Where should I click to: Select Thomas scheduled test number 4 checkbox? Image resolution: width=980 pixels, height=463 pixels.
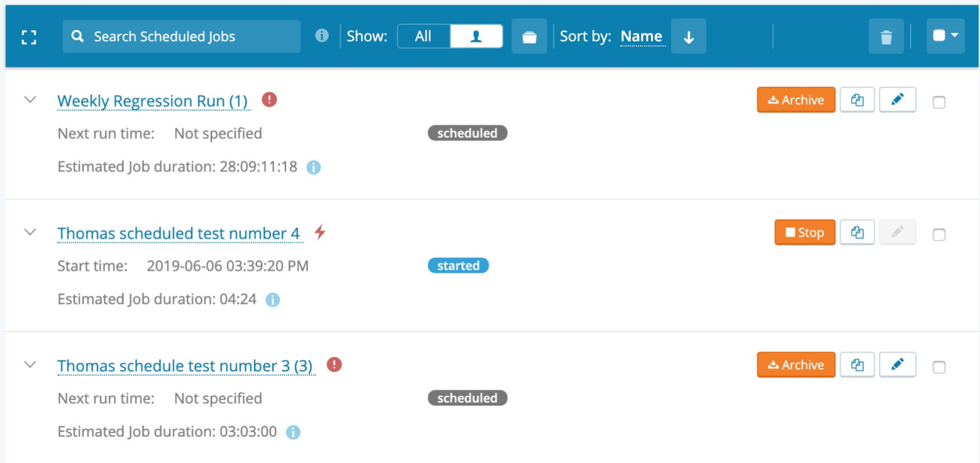[x=939, y=235]
